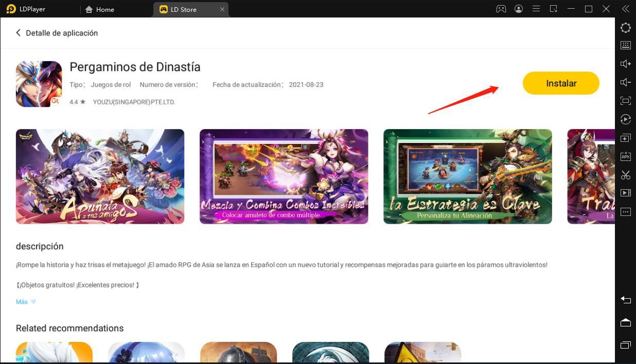Click the mini-window mode icon in title bar
Image resolution: width=636 pixels, height=364 pixels.
[x=554, y=9]
